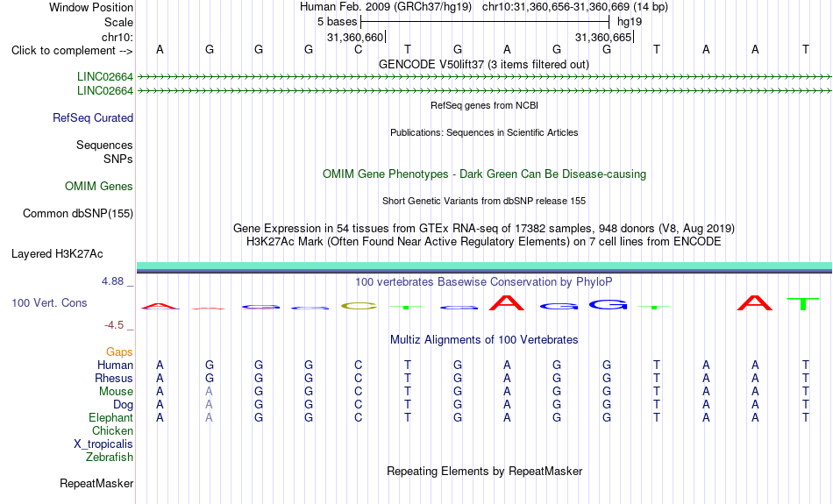This screenshot has width=833, height=504.
Task: Open Repeating Elements by RepeatMasker title
Action: (484, 472)
